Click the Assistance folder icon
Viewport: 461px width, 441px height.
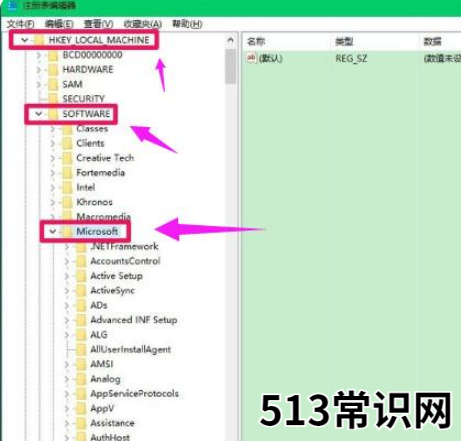[x=81, y=423]
